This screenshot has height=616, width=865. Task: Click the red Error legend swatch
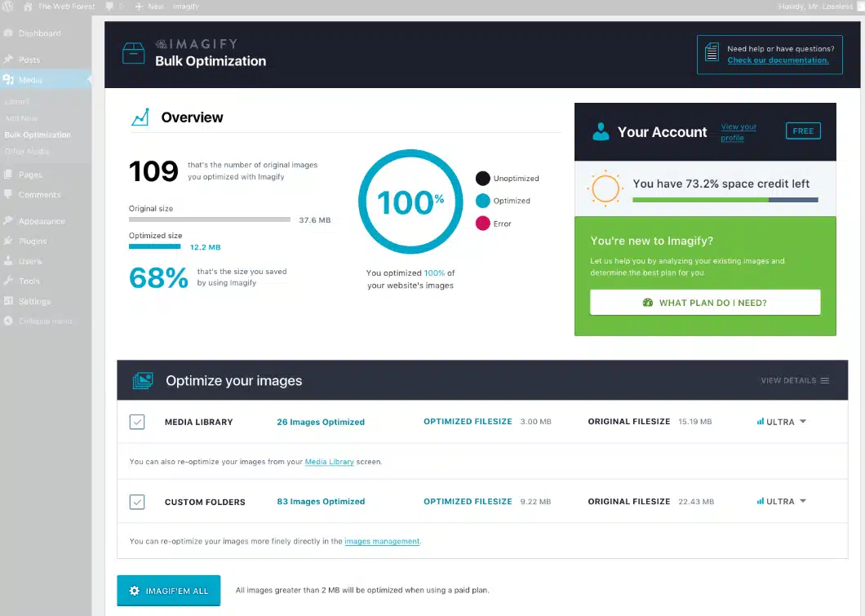[x=483, y=224]
